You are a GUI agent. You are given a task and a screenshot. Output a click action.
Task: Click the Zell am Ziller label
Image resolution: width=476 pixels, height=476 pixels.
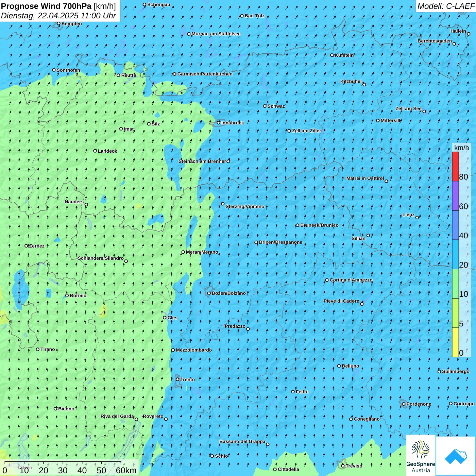click(x=307, y=131)
